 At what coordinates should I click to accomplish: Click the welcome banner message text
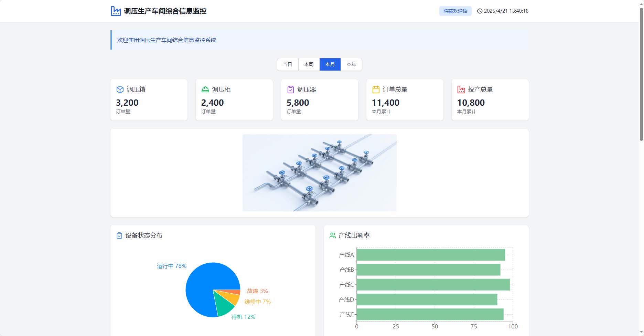[167, 40]
